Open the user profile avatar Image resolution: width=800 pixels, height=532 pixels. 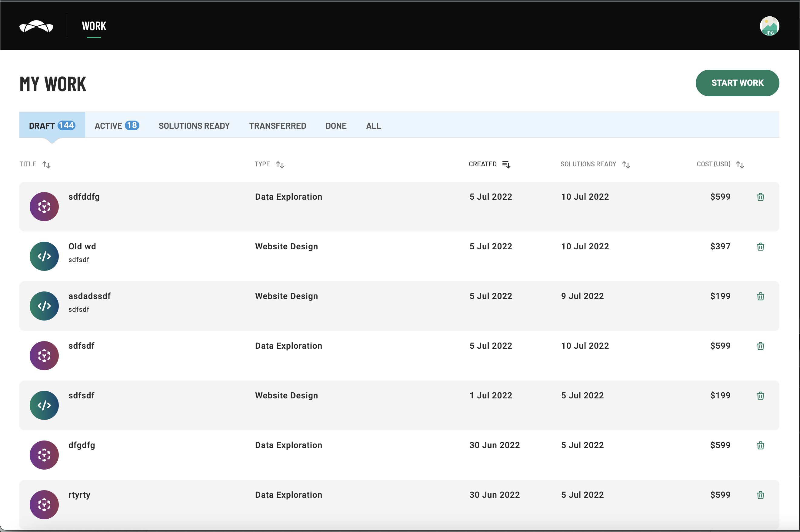tap(769, 26)
